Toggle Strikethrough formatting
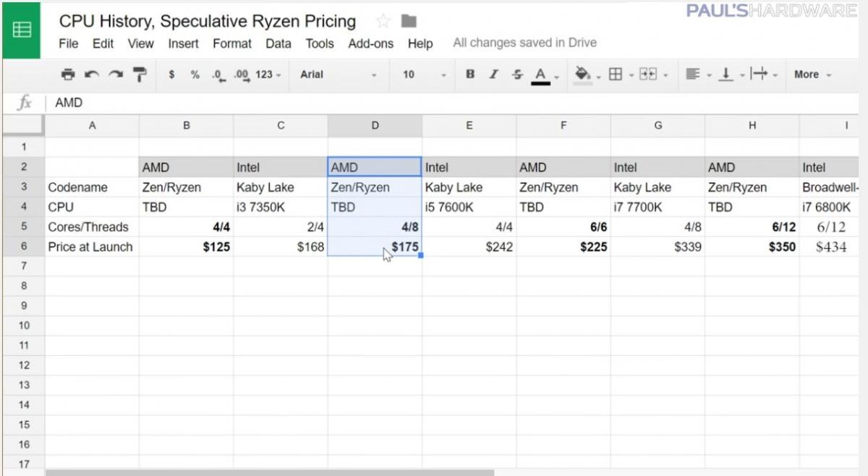 pyautogui.click(x=517, y=74)
